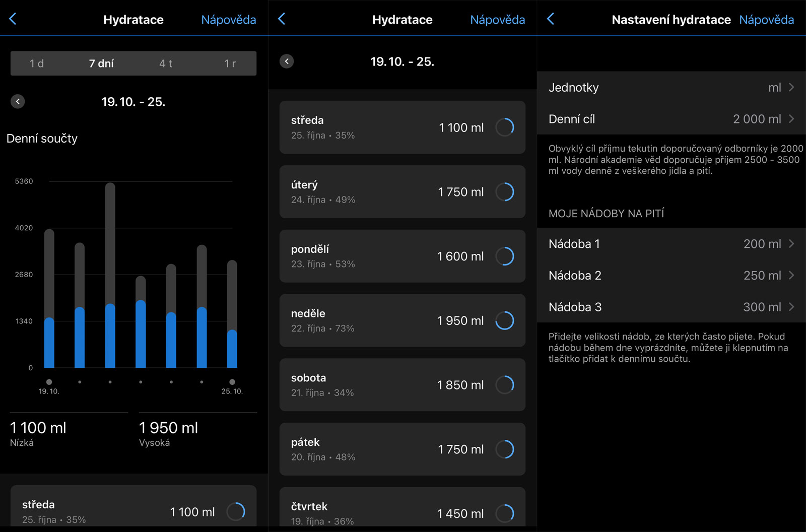Go to previous week in chart screen

tap(18, 102)
